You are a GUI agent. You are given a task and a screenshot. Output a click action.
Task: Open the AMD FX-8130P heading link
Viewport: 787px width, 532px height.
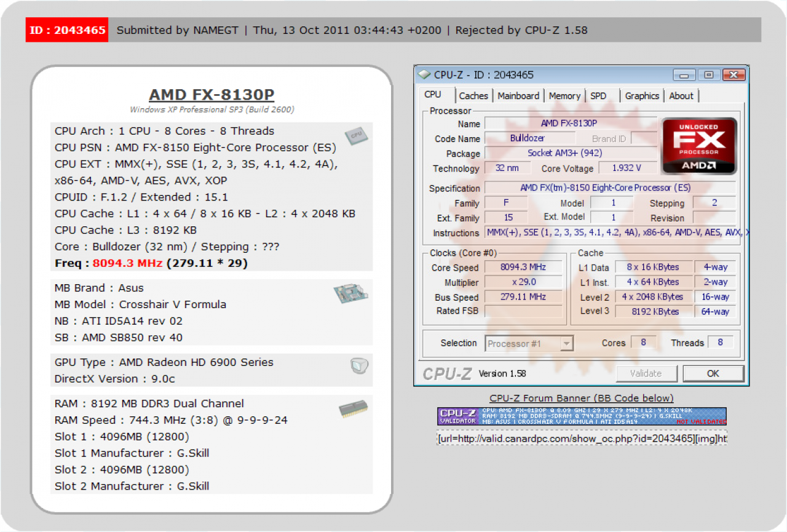tap(212, 95)
